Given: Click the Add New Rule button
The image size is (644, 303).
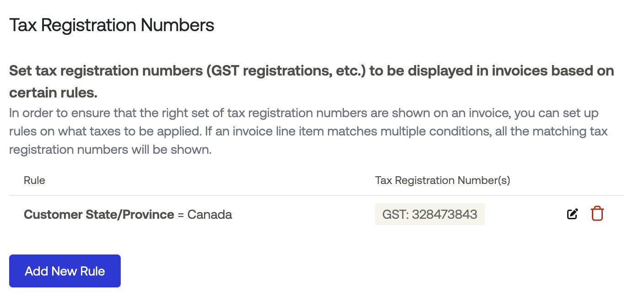Looking at the screenshot, I should coord(65,271).
